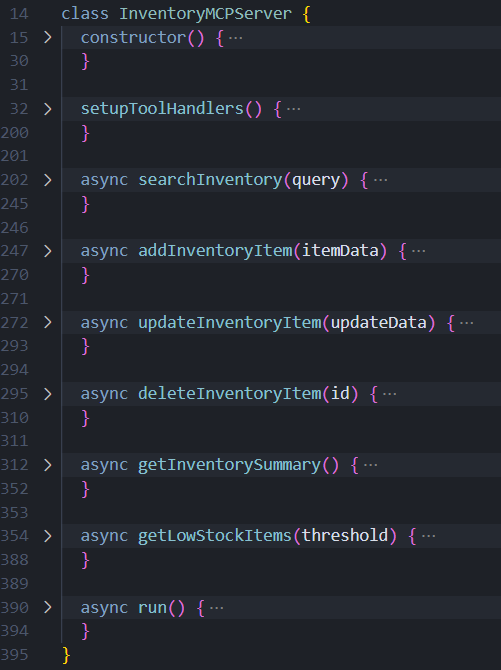Click line number 32 in the gutter
The width and height of the screenshot is (501, 670).
click(19, 109)
